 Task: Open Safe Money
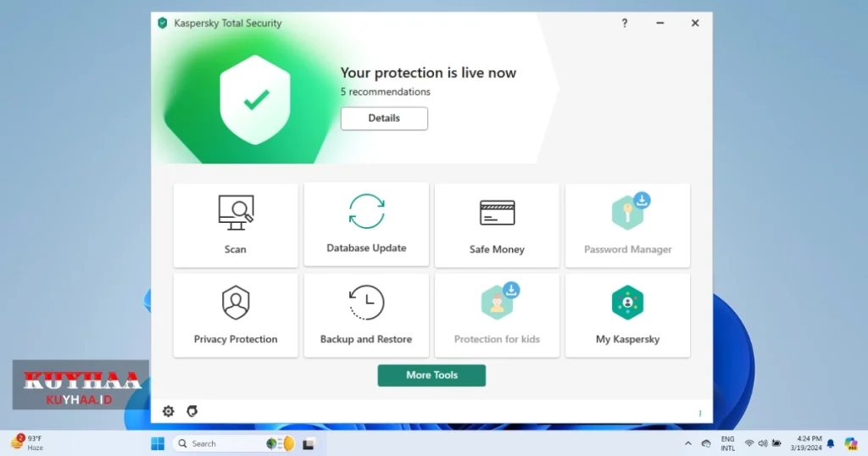coord(497,225)
